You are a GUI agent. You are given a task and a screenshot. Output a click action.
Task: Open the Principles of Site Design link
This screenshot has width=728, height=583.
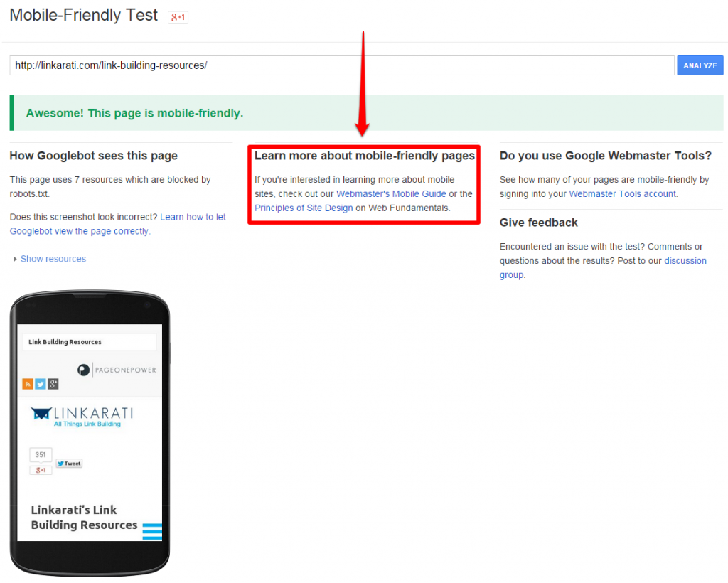[304, 208]
